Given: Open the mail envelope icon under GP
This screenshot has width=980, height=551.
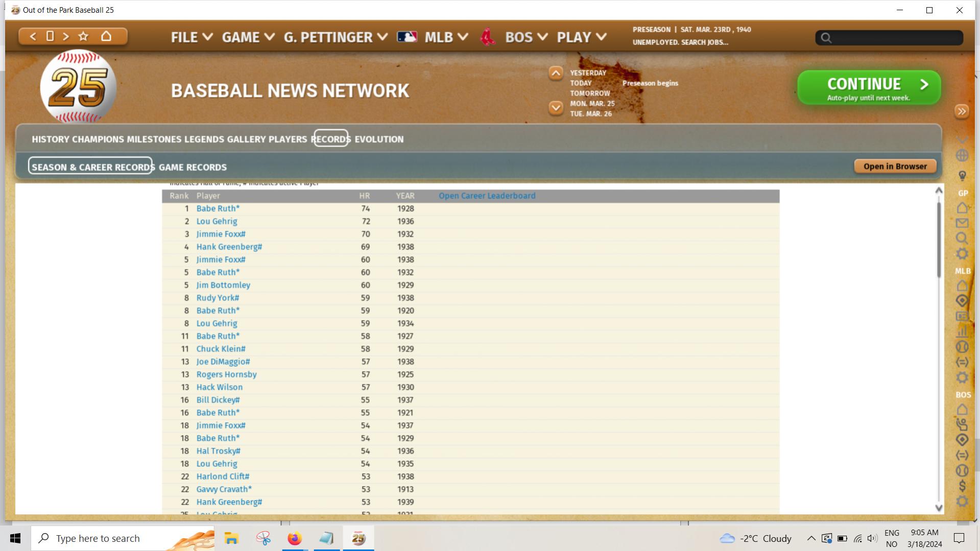Looking at the screenshot, I should click(x=962, y=223).
